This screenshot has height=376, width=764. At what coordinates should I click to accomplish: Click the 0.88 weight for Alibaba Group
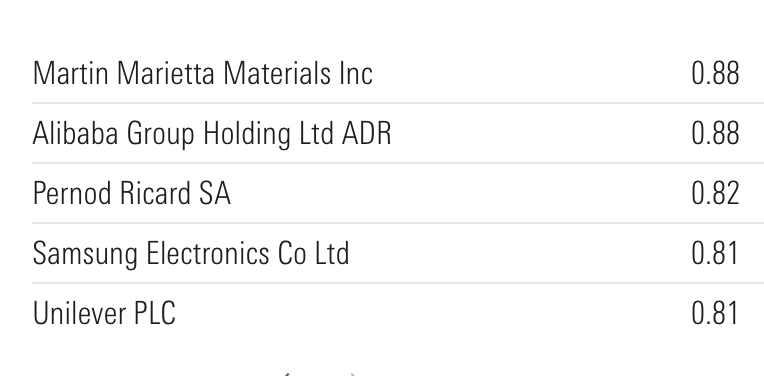tap(715, 133)
